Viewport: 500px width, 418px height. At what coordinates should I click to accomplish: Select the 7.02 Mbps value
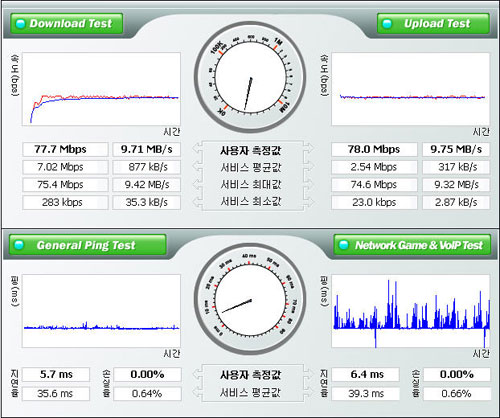pos(65,167)
